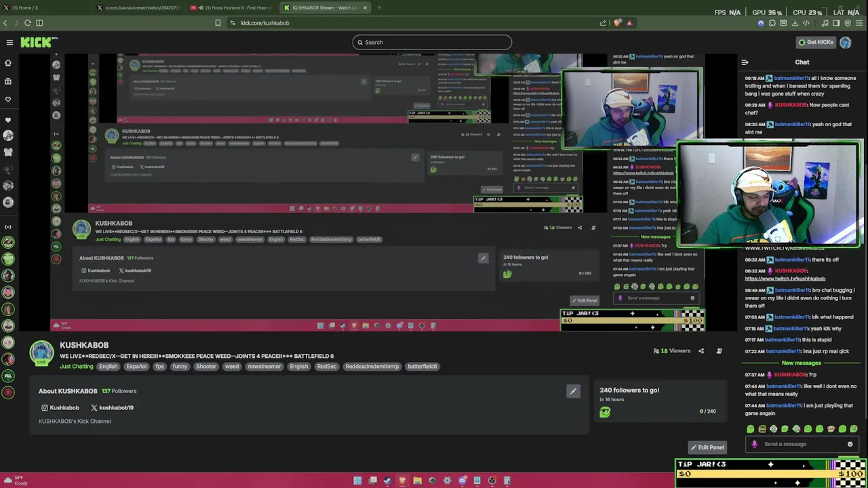
Task: Click the chat identity badge icon
Action: pyautogui.click(x=755, y=445)
